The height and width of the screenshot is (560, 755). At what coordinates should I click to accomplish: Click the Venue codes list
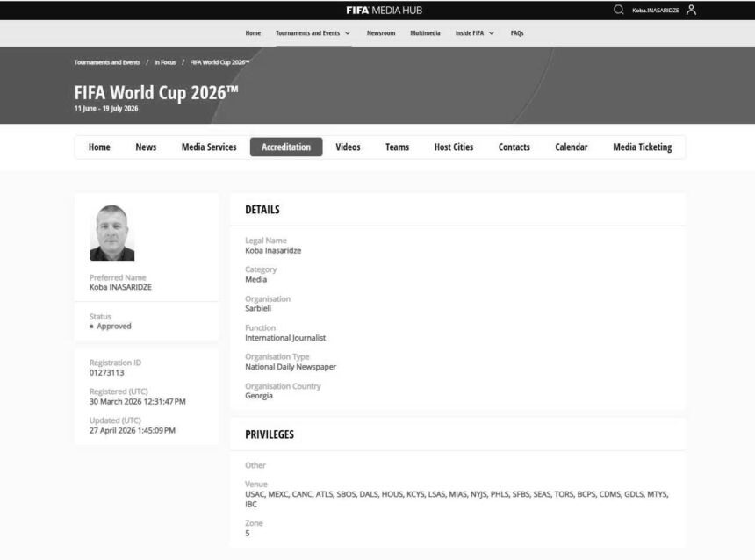(457, 499)
